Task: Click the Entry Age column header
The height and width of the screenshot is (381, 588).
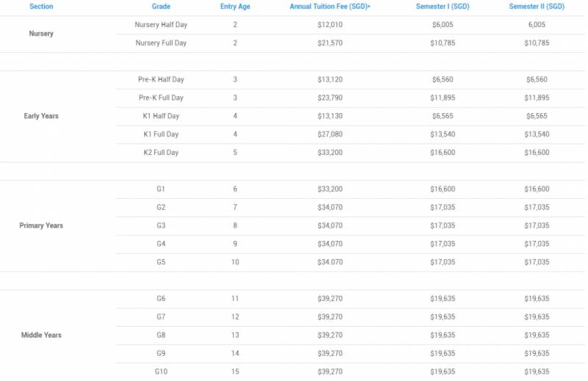Action: click(235, 7)
